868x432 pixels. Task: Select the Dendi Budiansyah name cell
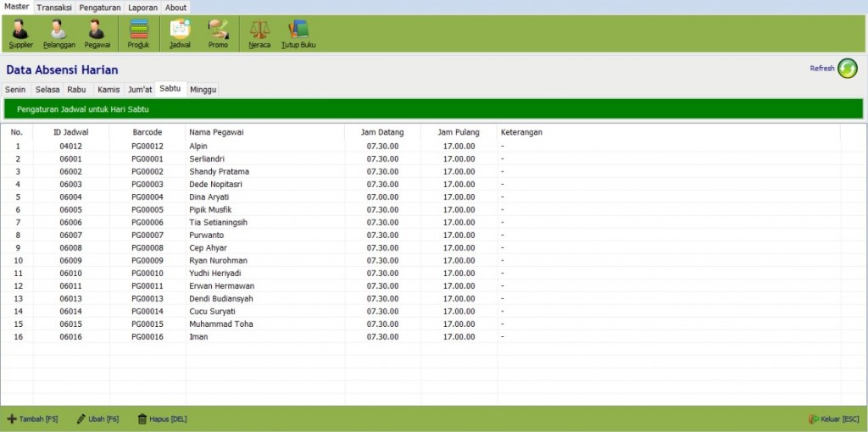pyautogui.click(x=265, y=299)
